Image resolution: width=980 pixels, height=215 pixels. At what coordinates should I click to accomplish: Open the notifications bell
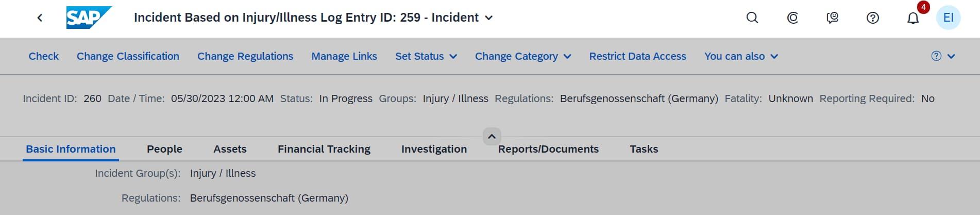913,19
